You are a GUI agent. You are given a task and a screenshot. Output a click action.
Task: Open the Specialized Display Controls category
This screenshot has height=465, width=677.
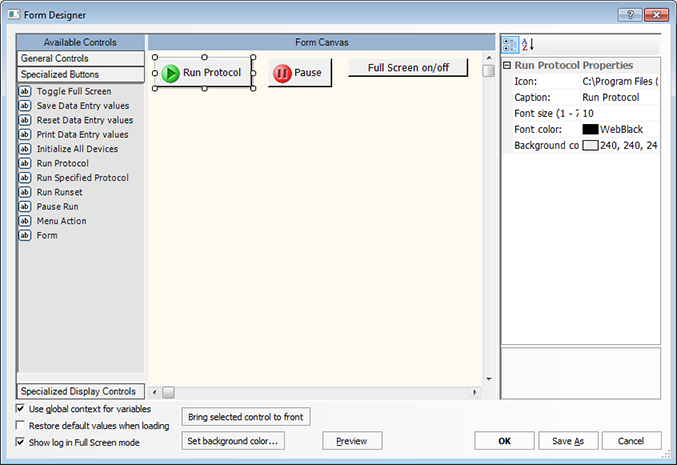81,391
